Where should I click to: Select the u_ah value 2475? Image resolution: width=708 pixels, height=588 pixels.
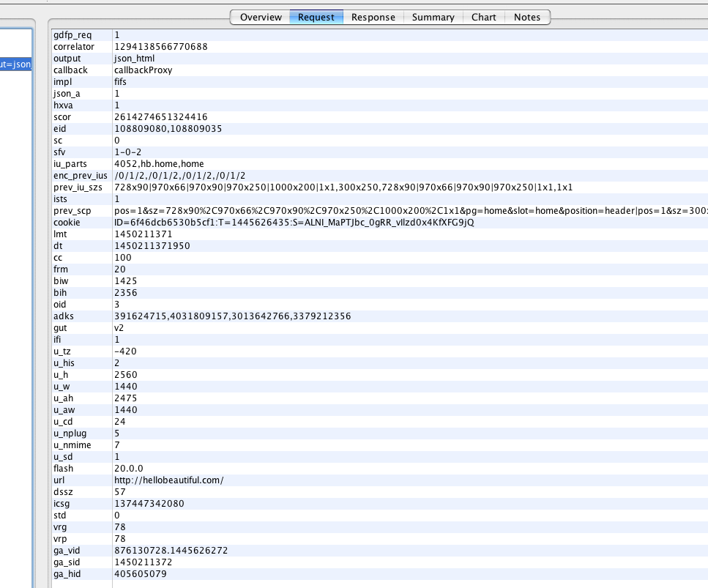point(125,398)
